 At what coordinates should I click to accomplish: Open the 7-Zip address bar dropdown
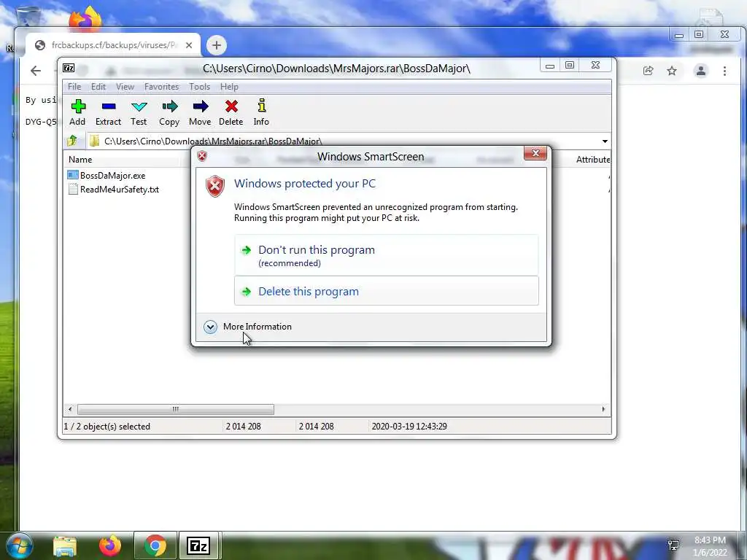605,141
